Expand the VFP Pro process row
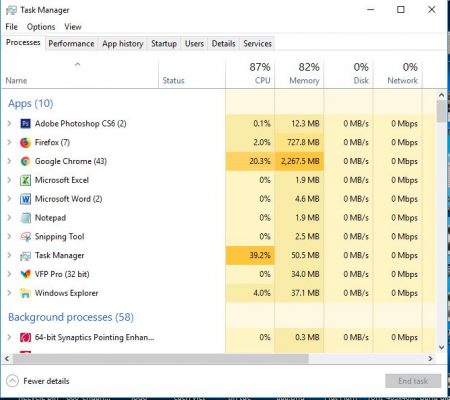The height and width of the screenshot is (400, 450). click(9, 274)
